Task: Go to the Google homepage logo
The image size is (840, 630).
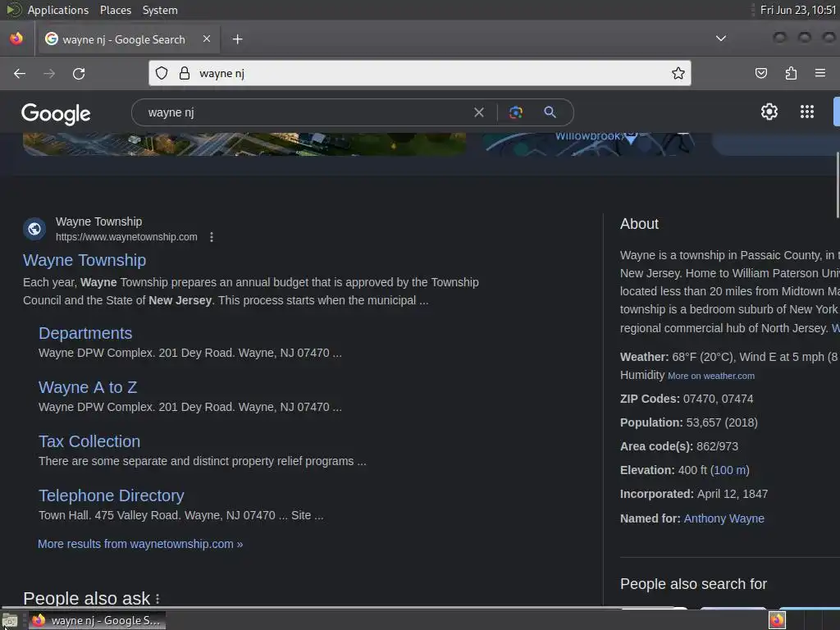Action: 56,113
